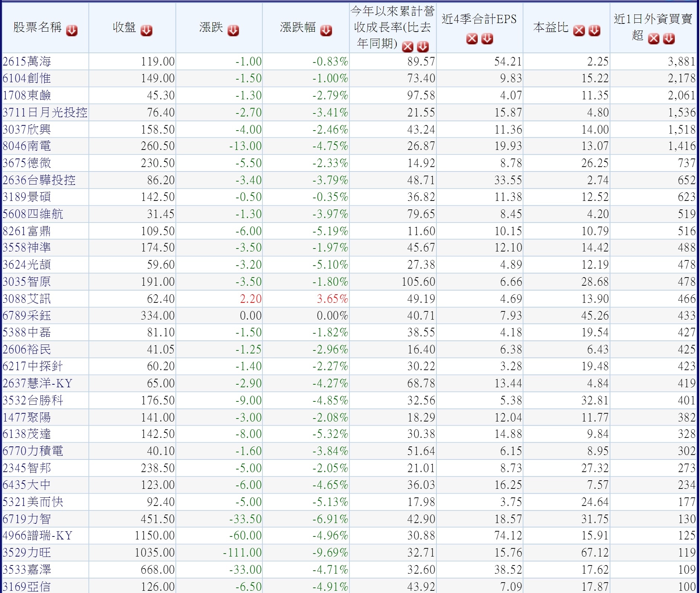Sort by 近4季合計EPS arrow icon
Viewport: 700px width, 593px height.
(487, 39)
